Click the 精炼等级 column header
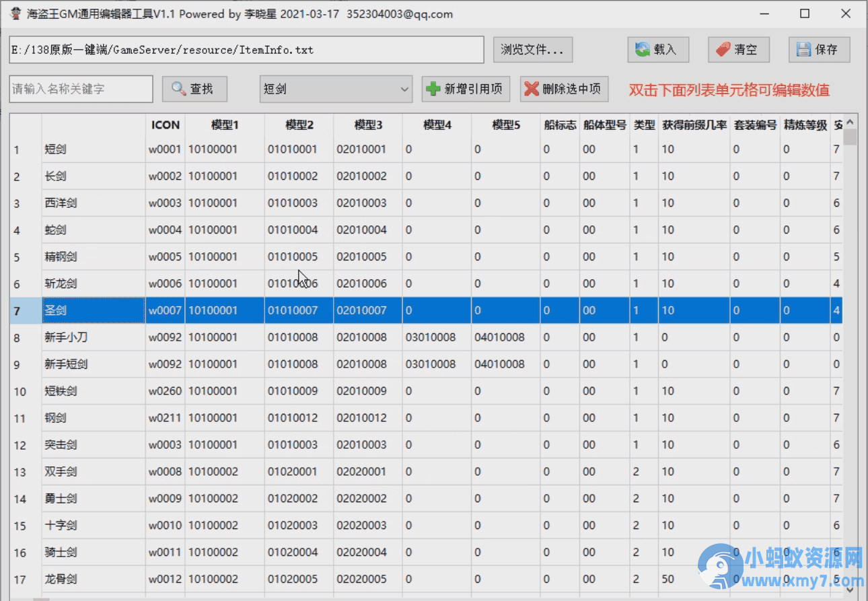 (x=805, y=125)
